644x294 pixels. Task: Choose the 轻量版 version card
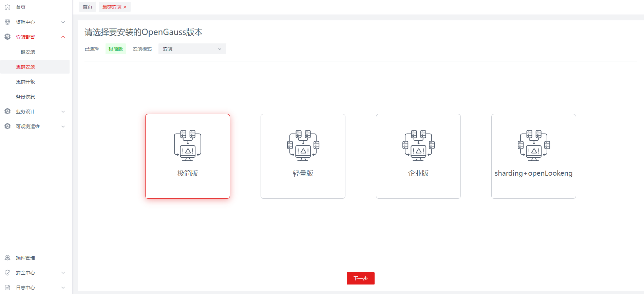(303, 156)
